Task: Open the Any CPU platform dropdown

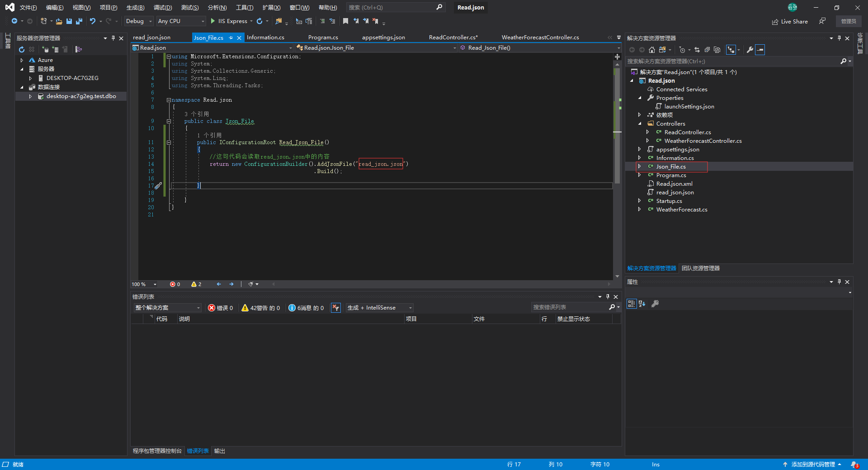Action: pos(181,21)
